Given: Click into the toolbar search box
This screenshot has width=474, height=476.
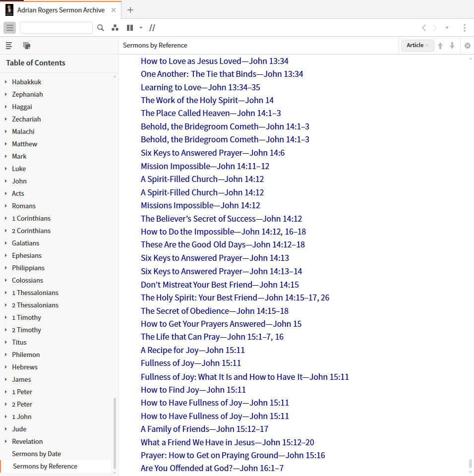Looking at the screenshot, I should (56, 28).
